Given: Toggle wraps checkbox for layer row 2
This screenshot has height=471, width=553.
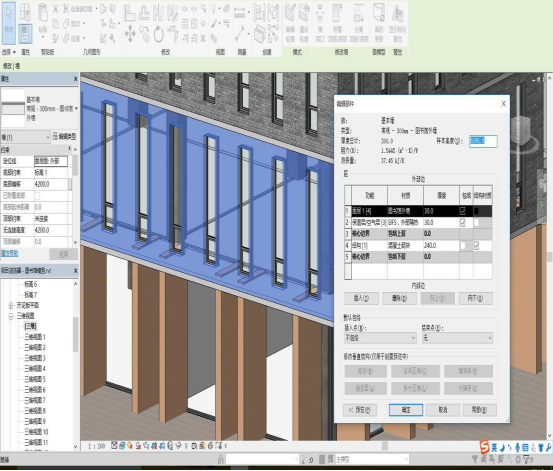Looking at the screenshot, I should pyautogui.click(x=463, y=222).
